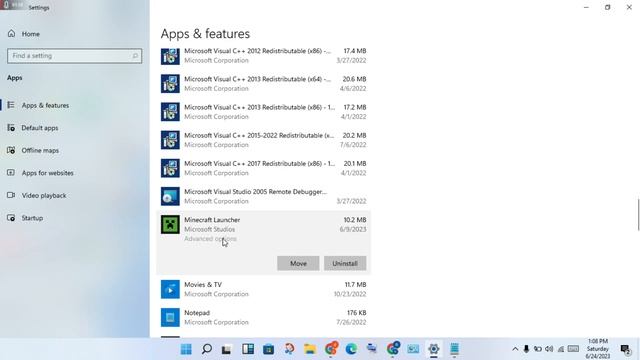
Task: Open the Home settings page
Action: click(24, 34)
